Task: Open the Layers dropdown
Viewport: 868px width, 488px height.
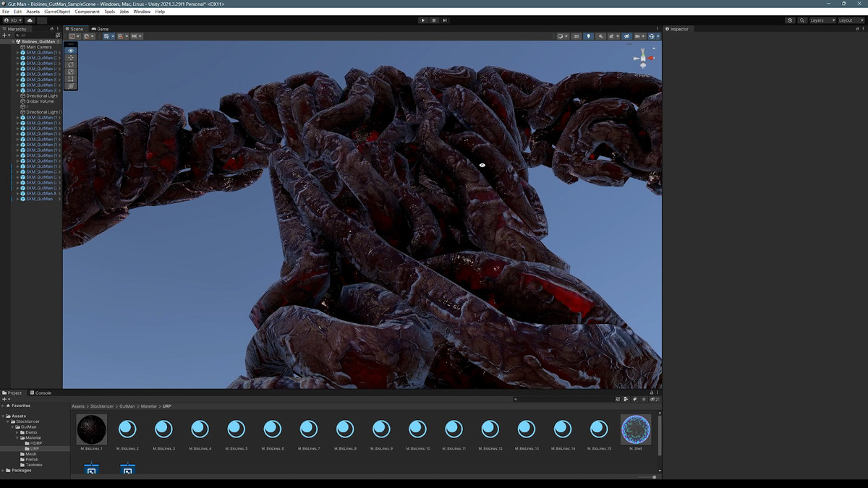Action: [x=822, y=20]
